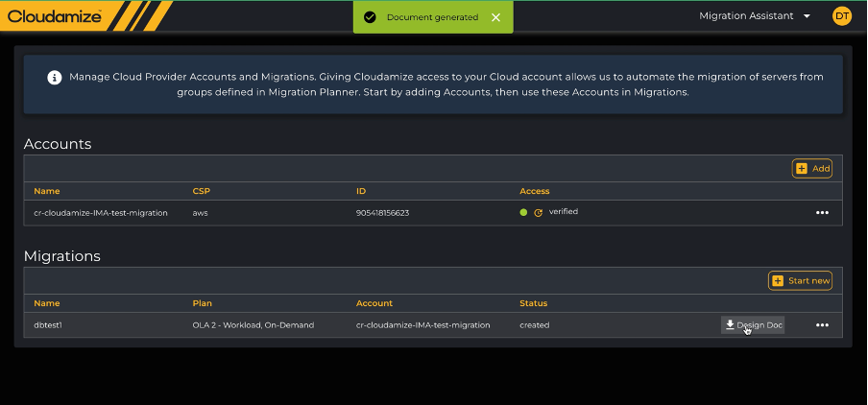The width and height of the screenshot is (868, 405).
Task: Open the DT user avatar menu
Action: pyautogui.click(x=841, y=16)
